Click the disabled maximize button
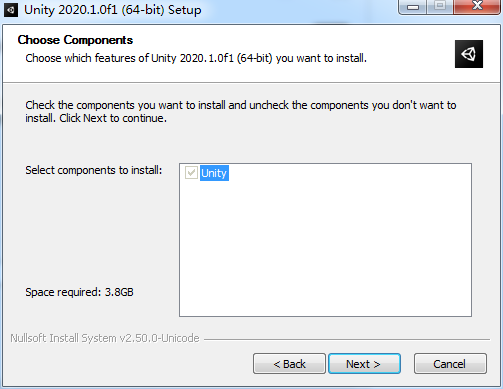 pyautogui.click(x=440, y=7)
